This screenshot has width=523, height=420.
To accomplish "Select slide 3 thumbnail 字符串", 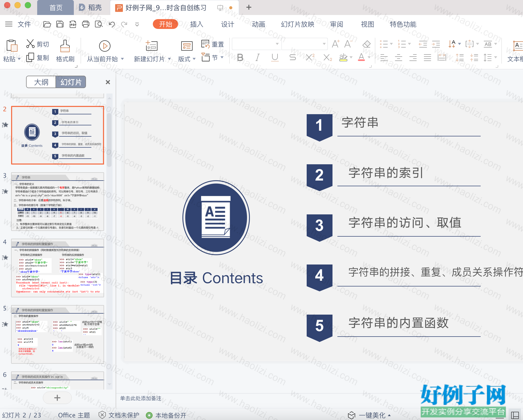I will click(58, 201).
